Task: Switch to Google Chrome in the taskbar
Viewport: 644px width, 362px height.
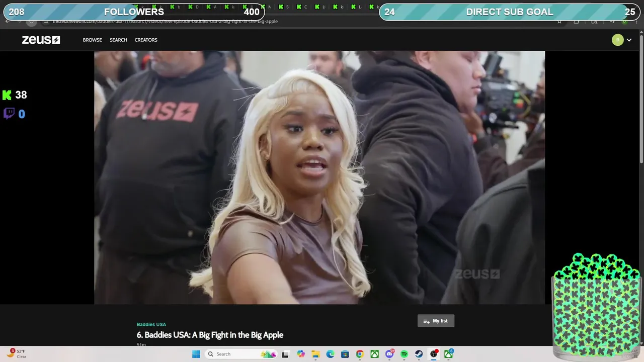Action: point(359,354)
